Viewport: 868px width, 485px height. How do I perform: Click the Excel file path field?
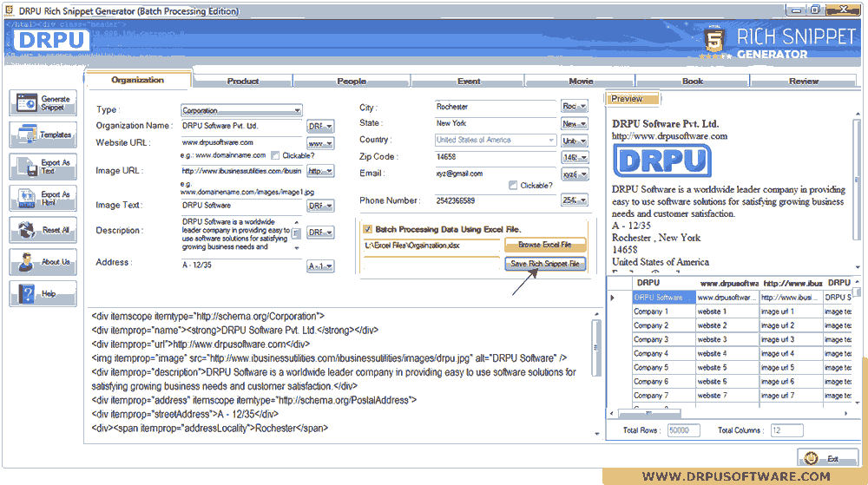click(x=431, y=246)
